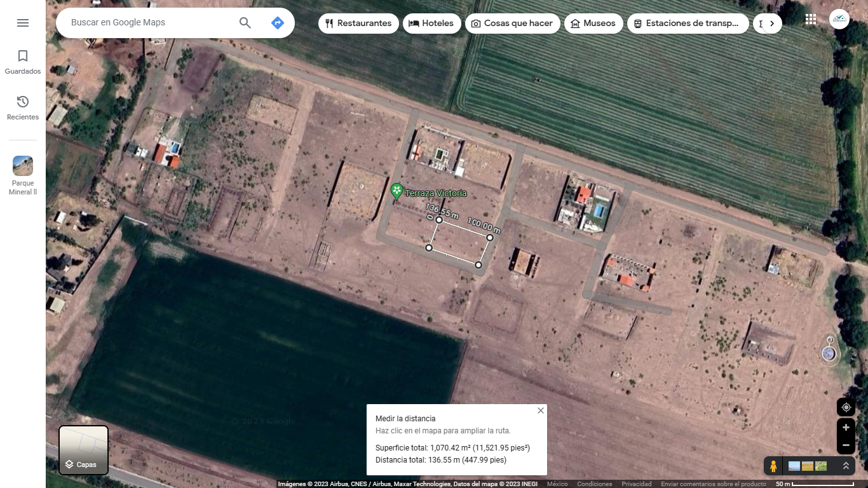
Task: Filter by the Museos chip
Action: click(593, 24)
